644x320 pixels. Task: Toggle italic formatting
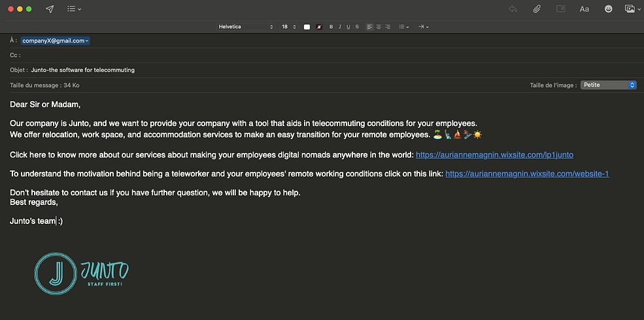click(340, 27)
